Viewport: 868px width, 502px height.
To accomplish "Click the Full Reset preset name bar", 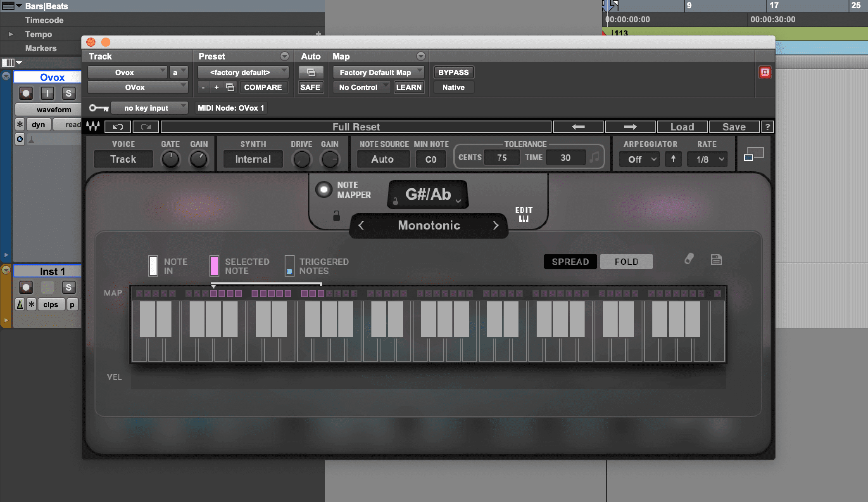I will tap(356, 127).
